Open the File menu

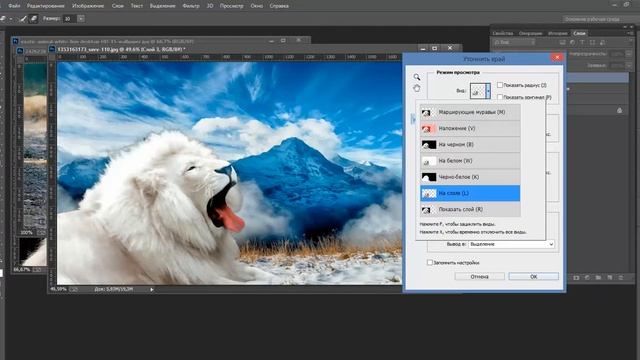coord(14,6)
